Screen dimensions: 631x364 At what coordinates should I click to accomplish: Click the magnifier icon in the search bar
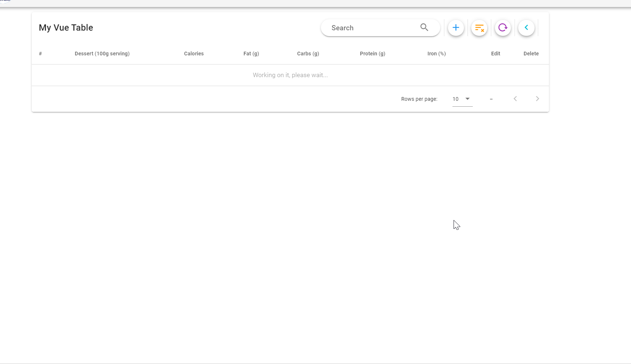[x=424, y=27]
